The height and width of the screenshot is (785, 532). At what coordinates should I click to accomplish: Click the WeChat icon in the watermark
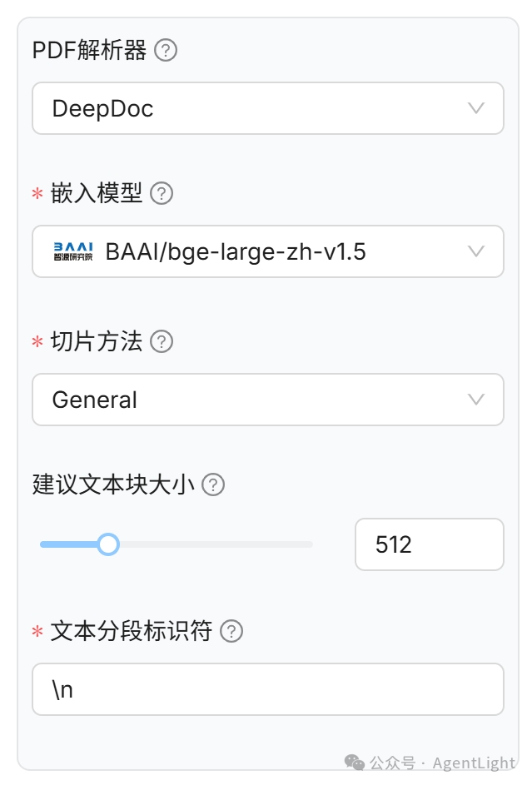(354, 762)
